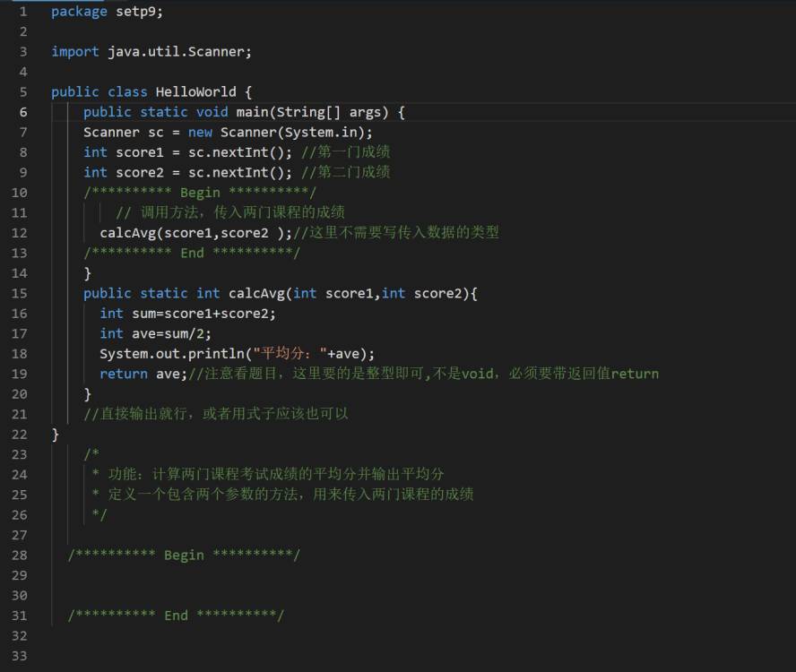This screenshot has height=672, width=796.
Task: Click the first End comment marker on line 13
Action: pos(192,253)
